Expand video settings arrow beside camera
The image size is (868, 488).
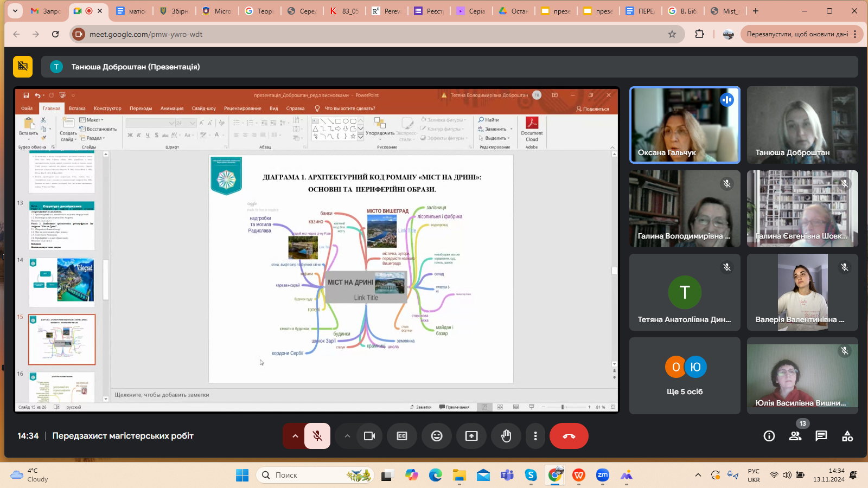point(347,436)
